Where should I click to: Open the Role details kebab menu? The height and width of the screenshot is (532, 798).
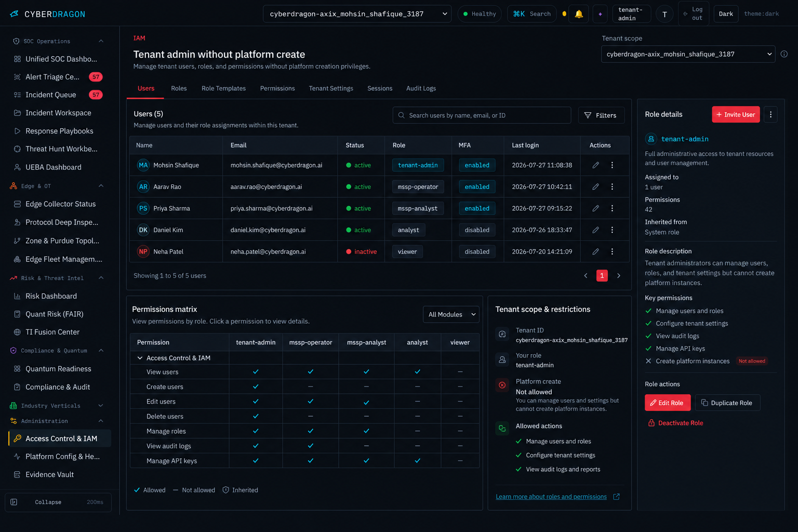tap(770, 114)
